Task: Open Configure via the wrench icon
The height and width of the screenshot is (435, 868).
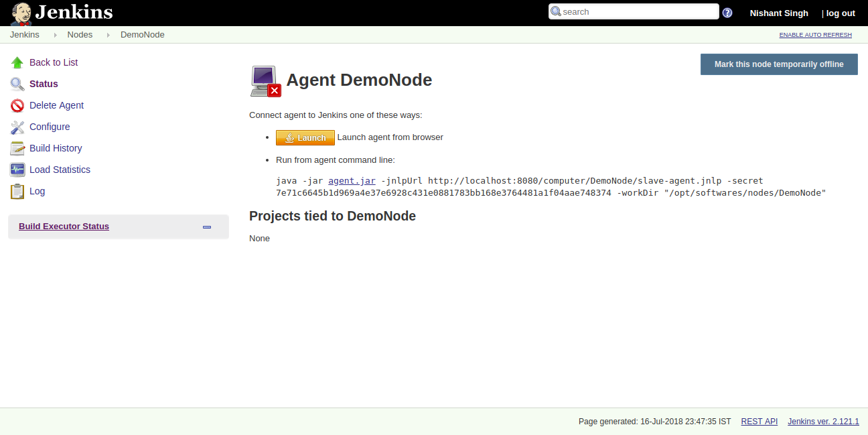Action: (x=17, y=127)
